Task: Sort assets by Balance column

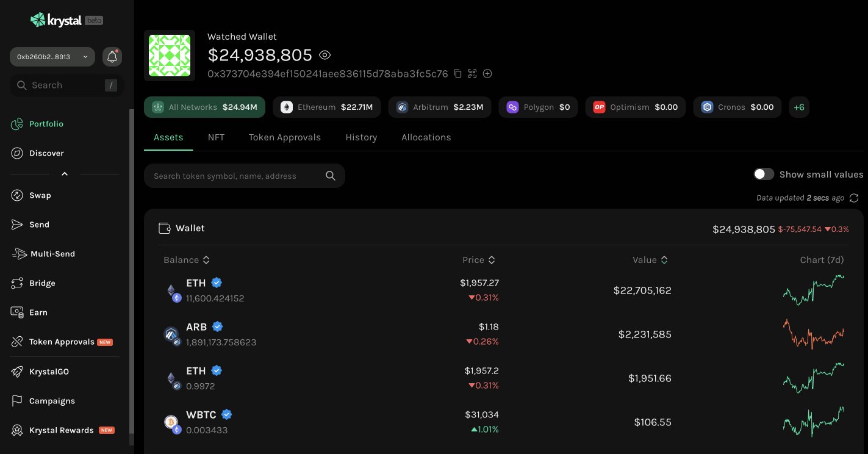Action: tap(187, 260)
